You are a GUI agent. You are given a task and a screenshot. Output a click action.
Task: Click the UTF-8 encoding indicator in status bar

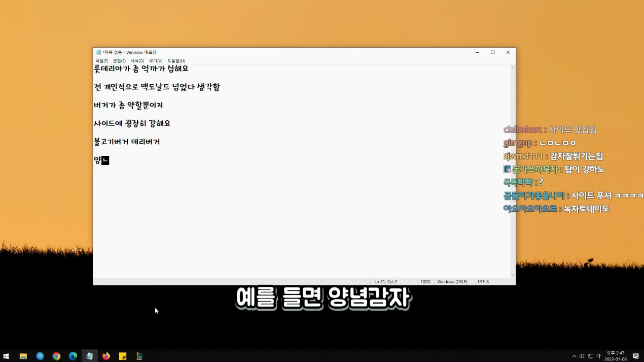(x=483, y=281)
